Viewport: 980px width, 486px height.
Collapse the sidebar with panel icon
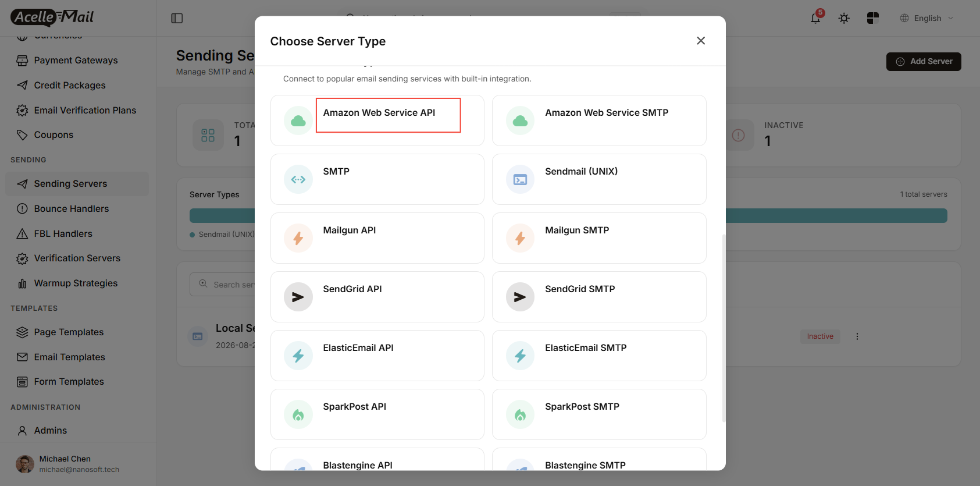(x=177, y=18)
